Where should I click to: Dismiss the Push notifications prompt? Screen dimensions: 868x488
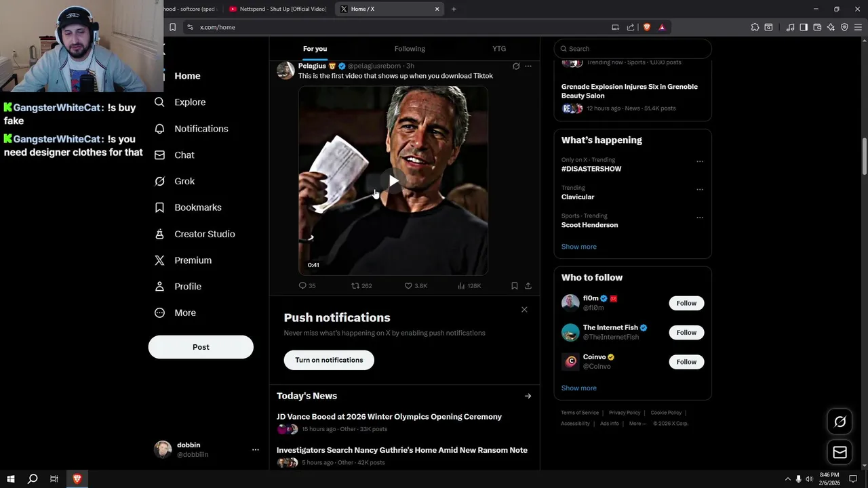(524, 310)
